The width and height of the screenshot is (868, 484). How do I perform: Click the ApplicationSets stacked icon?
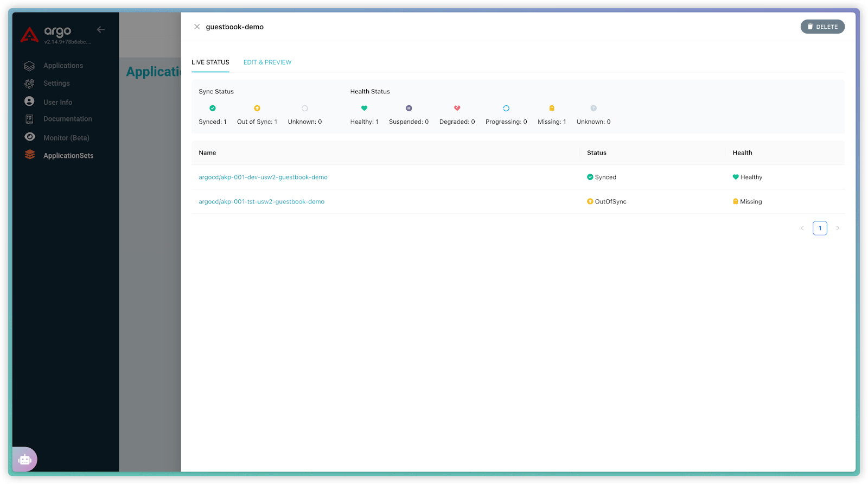(x=30, y=155)
